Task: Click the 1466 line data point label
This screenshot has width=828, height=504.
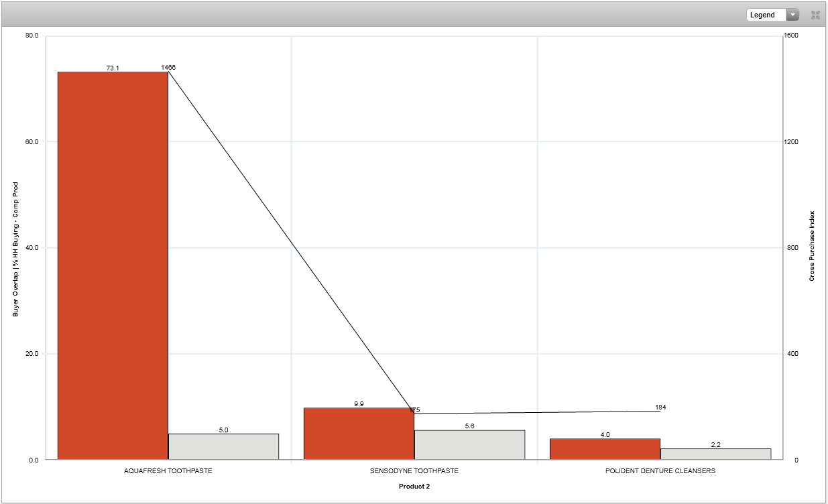Action: (x=168, y=68)
